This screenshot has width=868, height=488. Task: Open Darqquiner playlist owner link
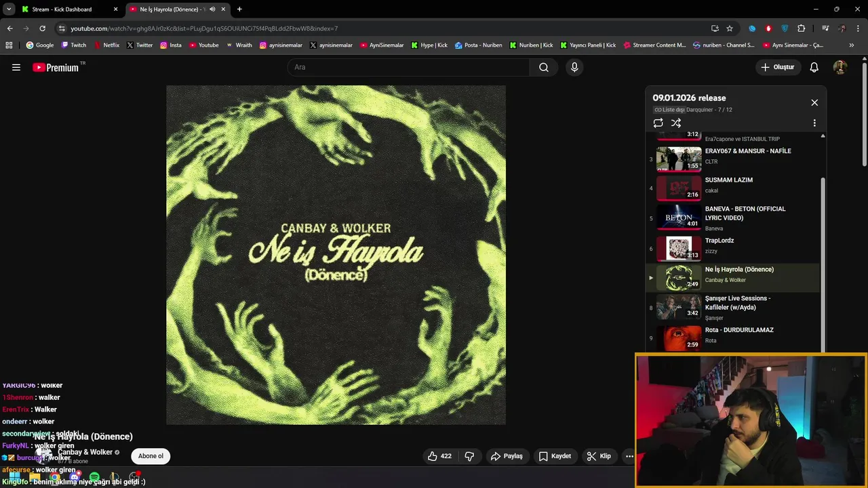tap(701, 110)
